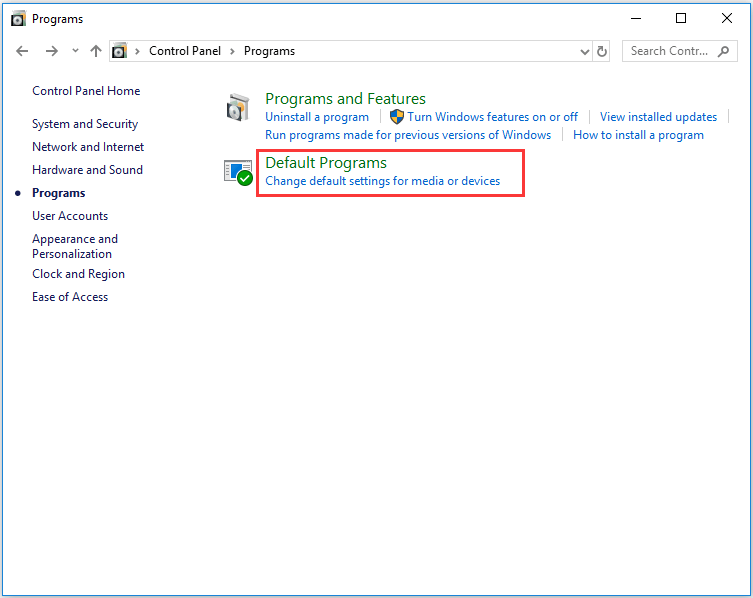Open Hardware and Sound category
The height and width of the screenshot is (598, 753).
pyautogui.click(x=87, y=170)
